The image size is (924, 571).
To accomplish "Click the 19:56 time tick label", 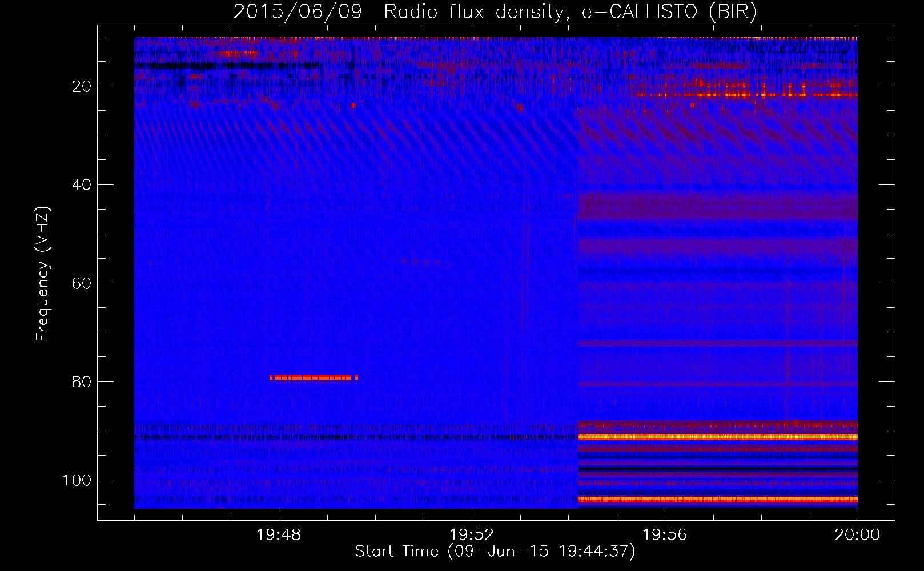I will point(665,534).
